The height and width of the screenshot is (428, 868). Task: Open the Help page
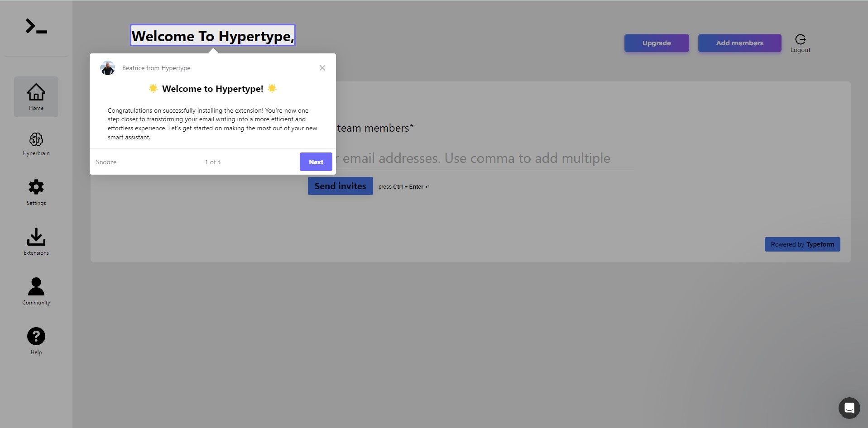[36, 341]
